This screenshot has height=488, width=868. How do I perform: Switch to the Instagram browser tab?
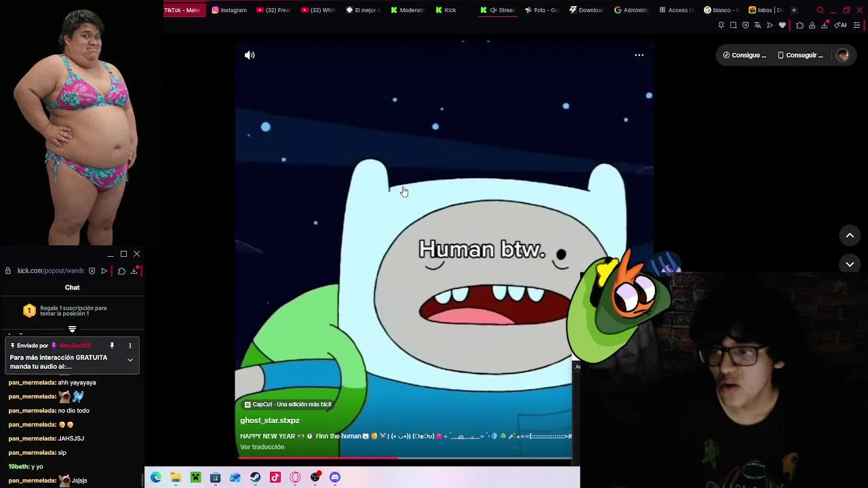(x=229, y=10)
